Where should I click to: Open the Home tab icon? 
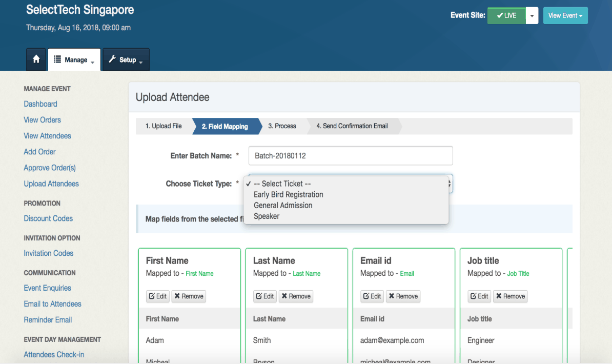tap(36, 59)
